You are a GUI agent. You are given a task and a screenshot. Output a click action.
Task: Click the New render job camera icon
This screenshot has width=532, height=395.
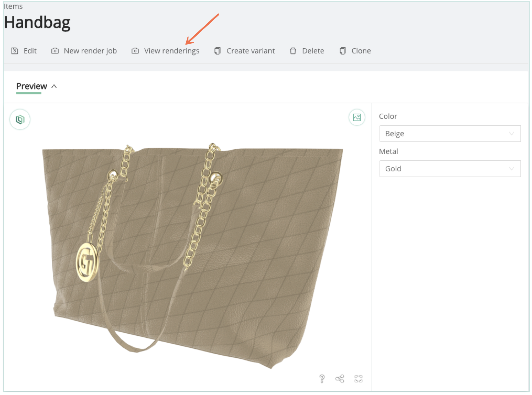[x=55, y=51]
